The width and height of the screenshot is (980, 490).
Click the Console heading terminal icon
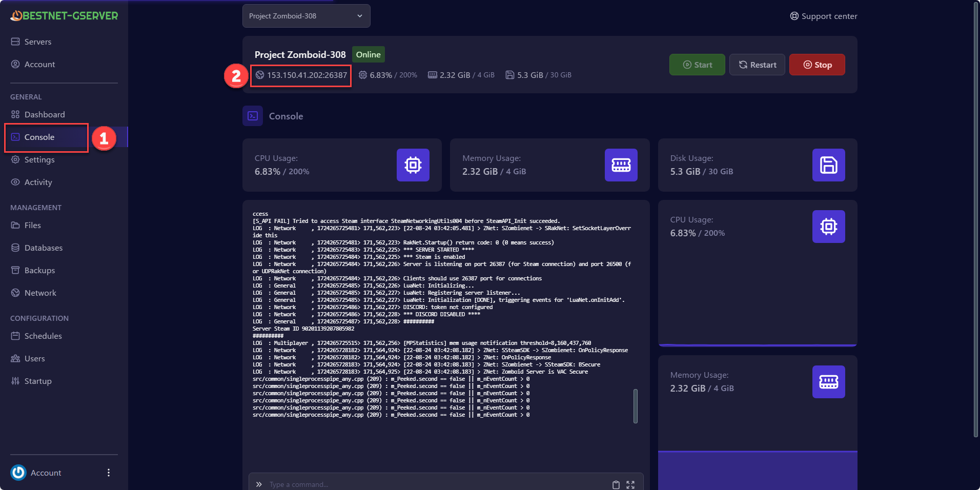253,116
